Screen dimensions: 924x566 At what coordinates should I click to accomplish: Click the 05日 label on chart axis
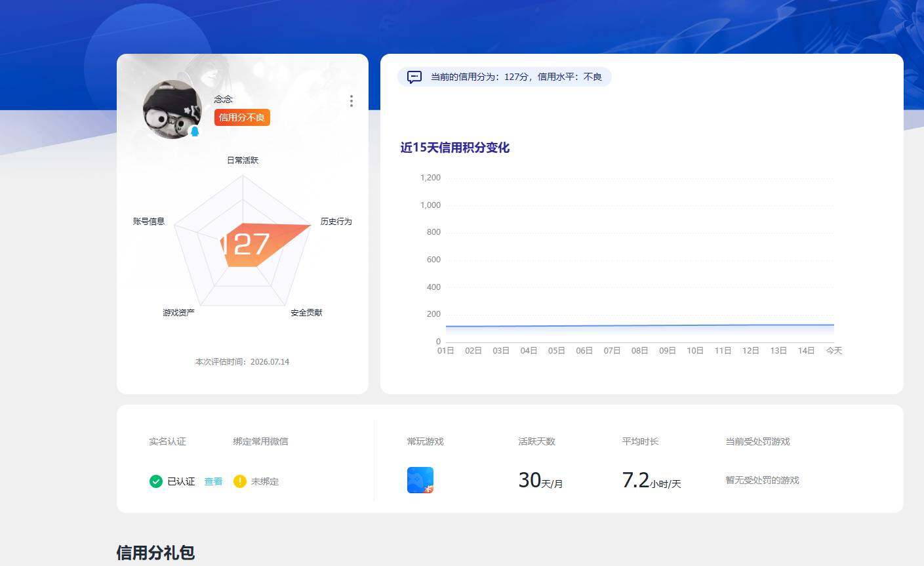pyautogui.click(x=557, y=351)
